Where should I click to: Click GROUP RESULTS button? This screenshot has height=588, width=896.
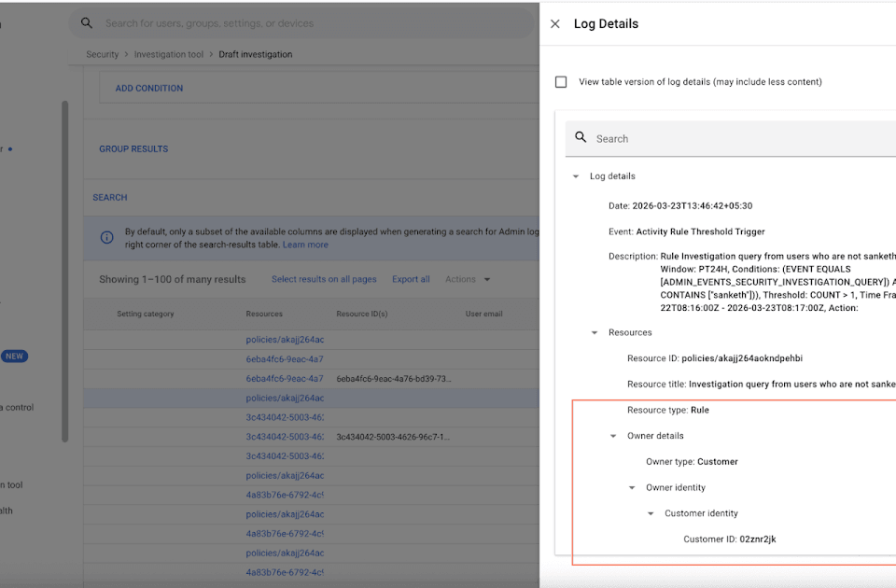tap(133, 149)
